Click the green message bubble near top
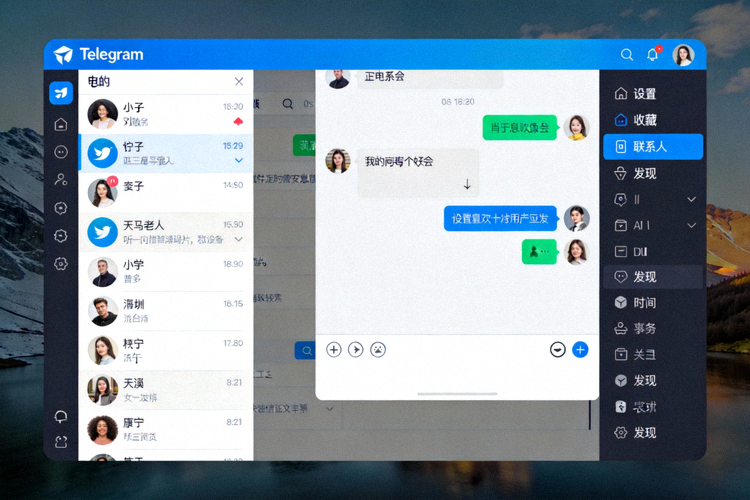The height and width of the screenshot is (500, 750). (x=519, y=128)
